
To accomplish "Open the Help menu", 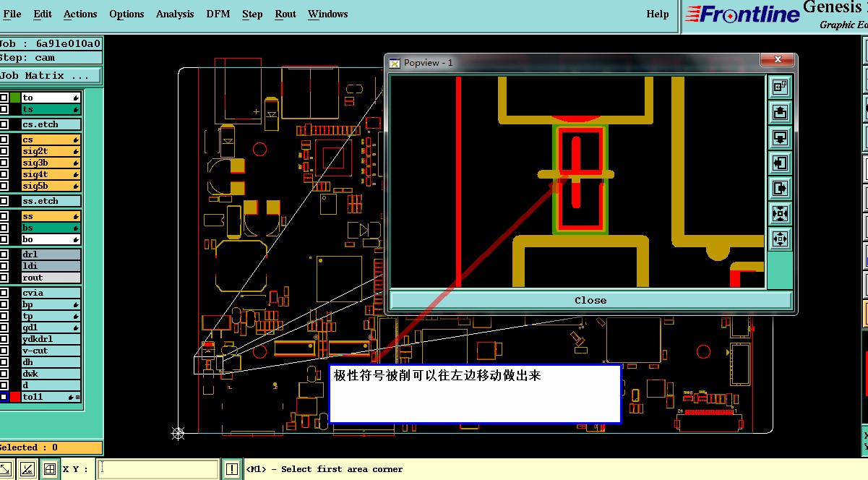I will tap(658, 14).
